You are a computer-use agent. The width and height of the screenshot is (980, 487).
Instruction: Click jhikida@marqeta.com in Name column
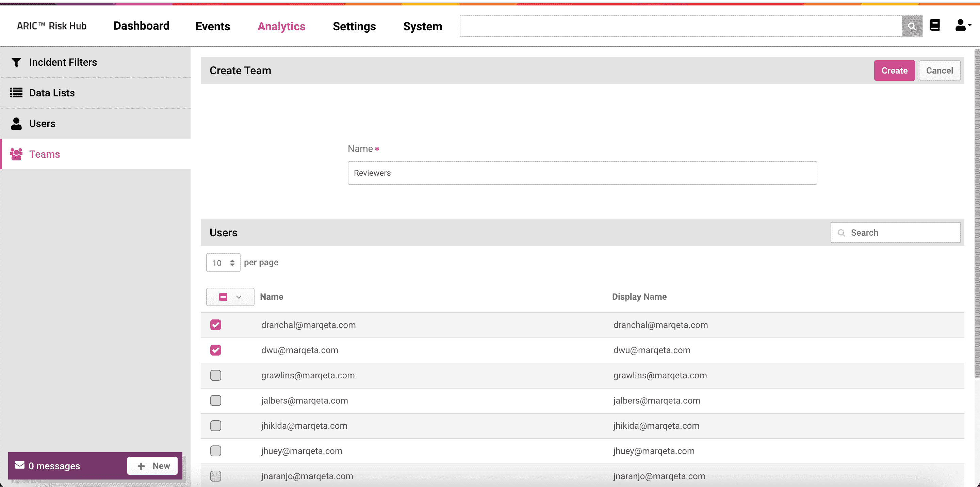tap(304, 426)
